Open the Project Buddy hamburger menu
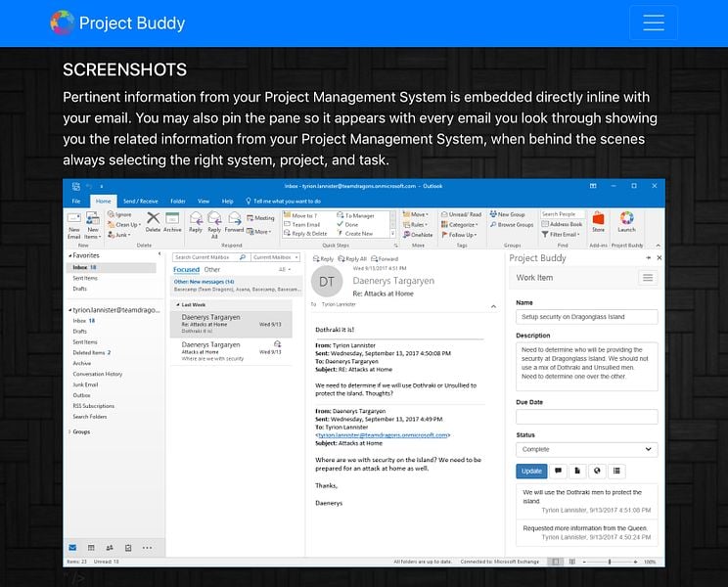 (654, 23)
